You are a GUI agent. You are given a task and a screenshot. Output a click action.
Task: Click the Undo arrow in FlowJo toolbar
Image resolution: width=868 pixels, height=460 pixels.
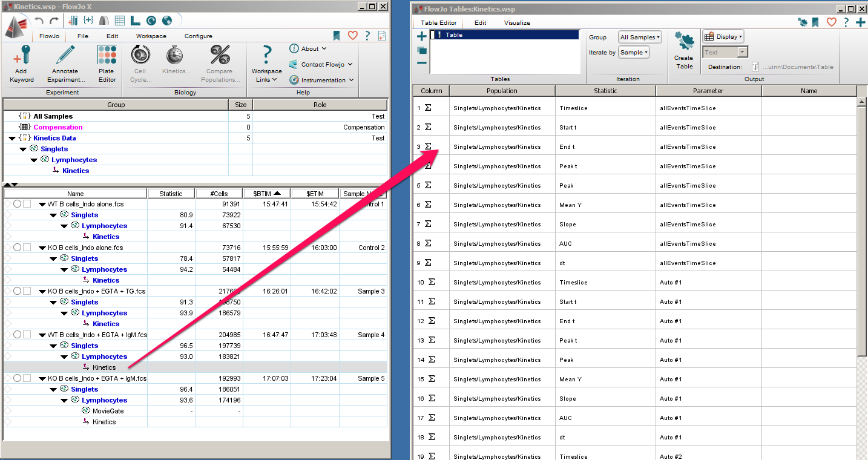(x=40, y=21)
